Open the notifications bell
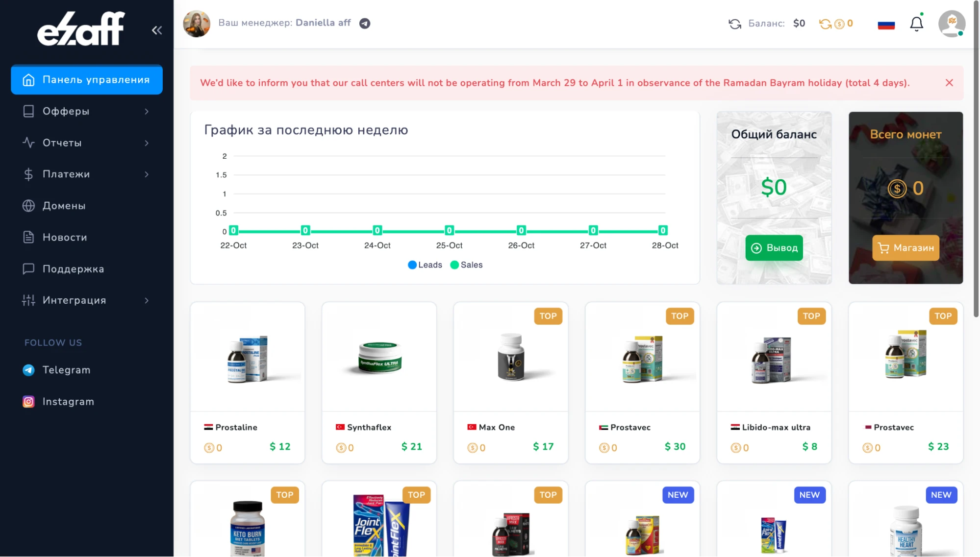 pos(916,24)
